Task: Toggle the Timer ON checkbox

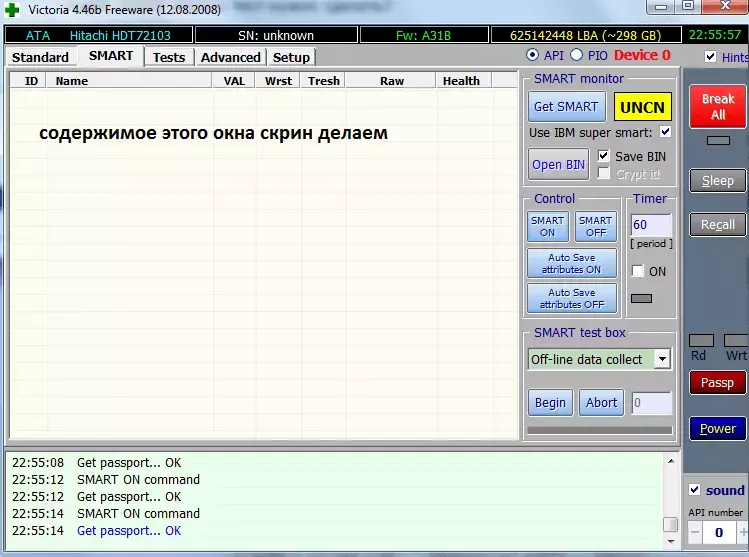Action: (x=638, y=271)
